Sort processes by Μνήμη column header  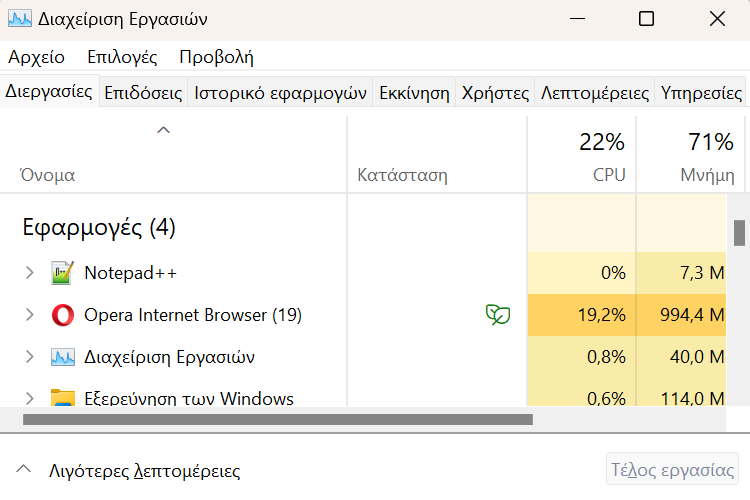click(x=691, y=156)
